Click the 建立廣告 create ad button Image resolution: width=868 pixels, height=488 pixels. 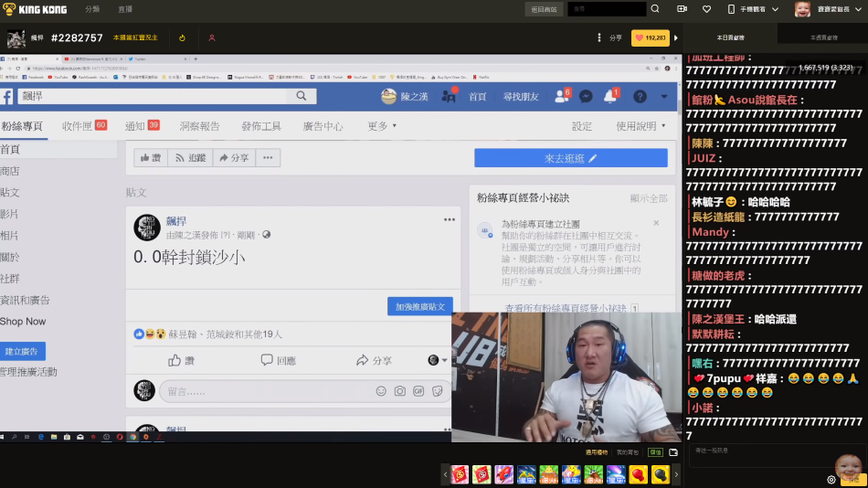pyautogui.click(x=23, y=351)
